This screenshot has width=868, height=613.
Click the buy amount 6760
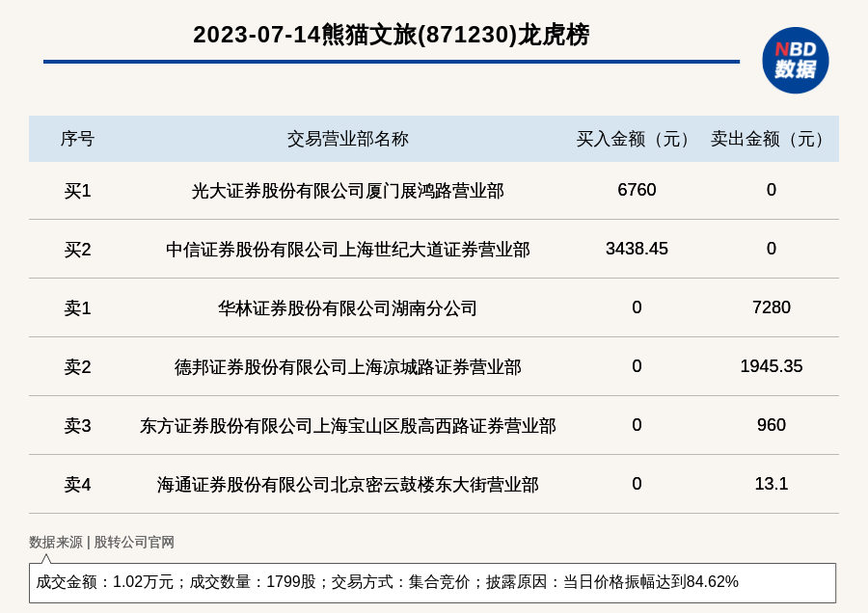(637, 190)
